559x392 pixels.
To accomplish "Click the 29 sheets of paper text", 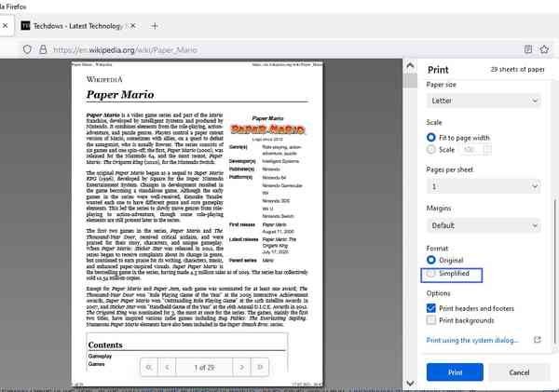I will tap(517, 70).
